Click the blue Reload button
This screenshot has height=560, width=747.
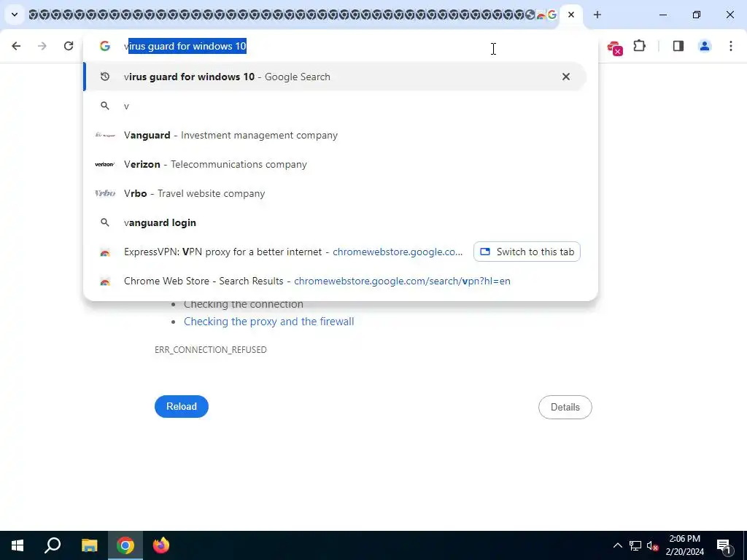182,406
